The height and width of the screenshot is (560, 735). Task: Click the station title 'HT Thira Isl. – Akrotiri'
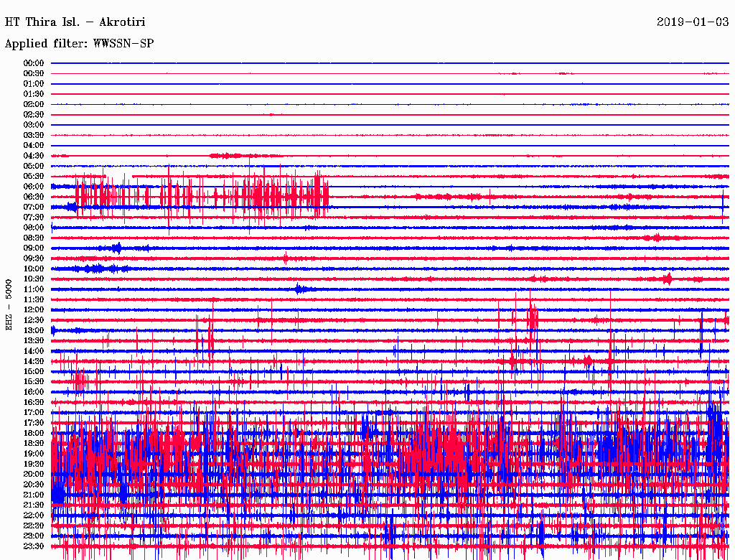[75, 22]
